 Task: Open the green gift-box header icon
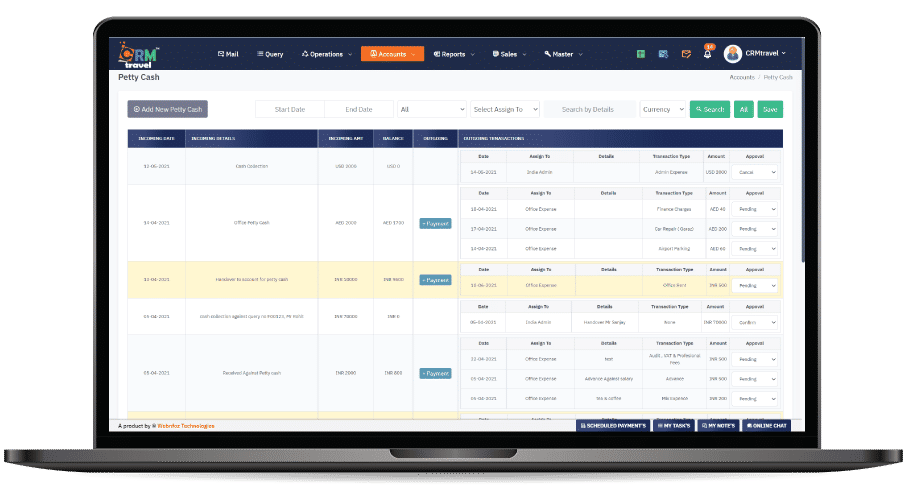coord(640,54)
